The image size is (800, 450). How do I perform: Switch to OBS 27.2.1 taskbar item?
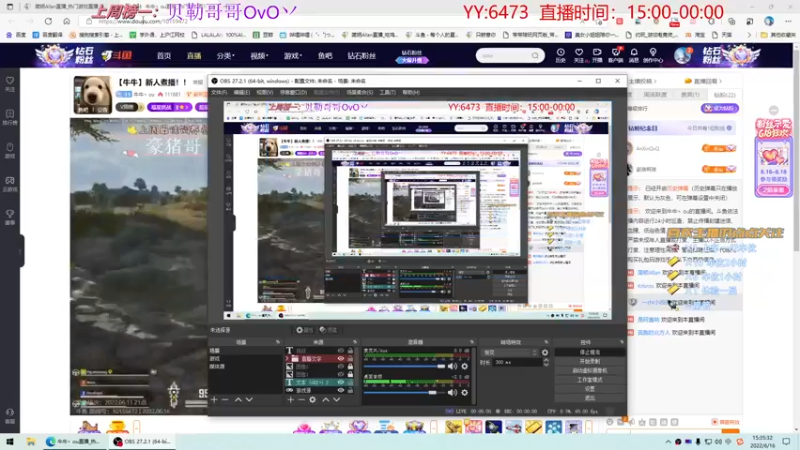click(143, 442)
